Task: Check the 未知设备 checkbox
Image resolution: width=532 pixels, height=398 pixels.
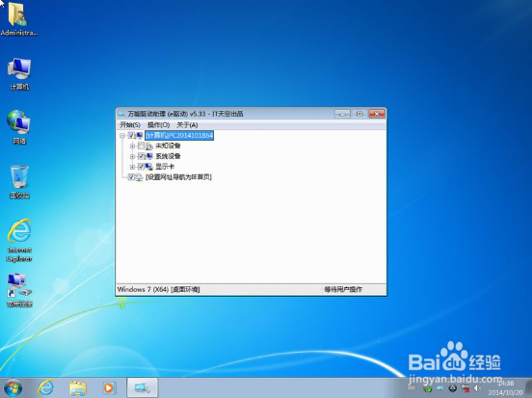Action: tap(141, 146)
